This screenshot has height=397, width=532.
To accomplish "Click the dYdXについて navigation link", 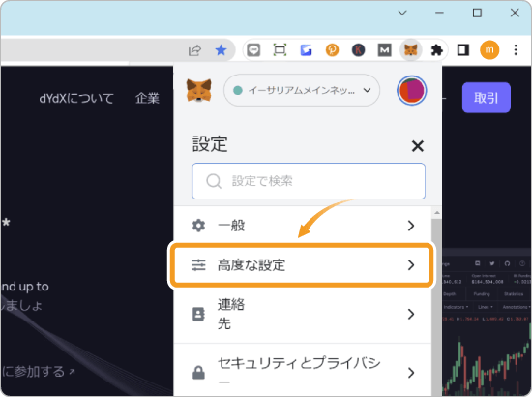I will click(x=76, y=99).
